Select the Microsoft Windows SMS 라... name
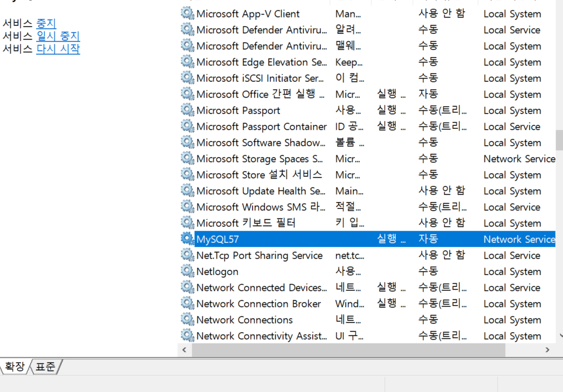Image resolution: width=563 pixels, height=392 pixels. (x=261, y=207)
